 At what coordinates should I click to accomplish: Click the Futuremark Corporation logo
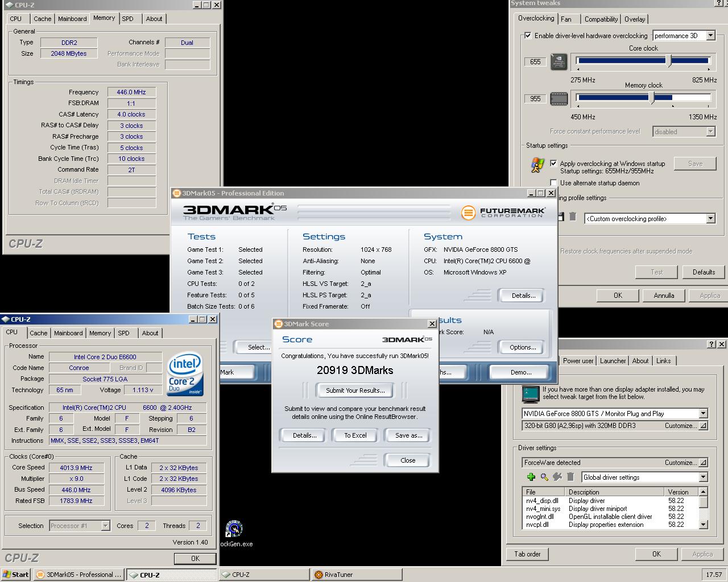(503, 213)
